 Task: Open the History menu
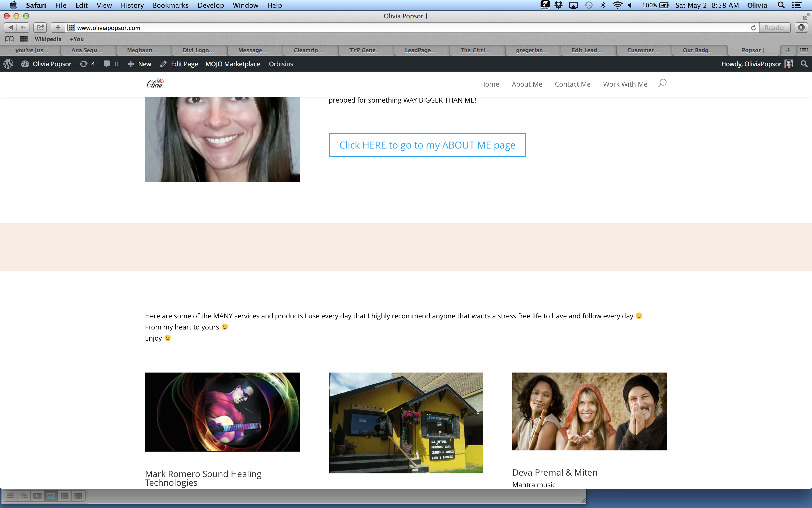[132, 5]
